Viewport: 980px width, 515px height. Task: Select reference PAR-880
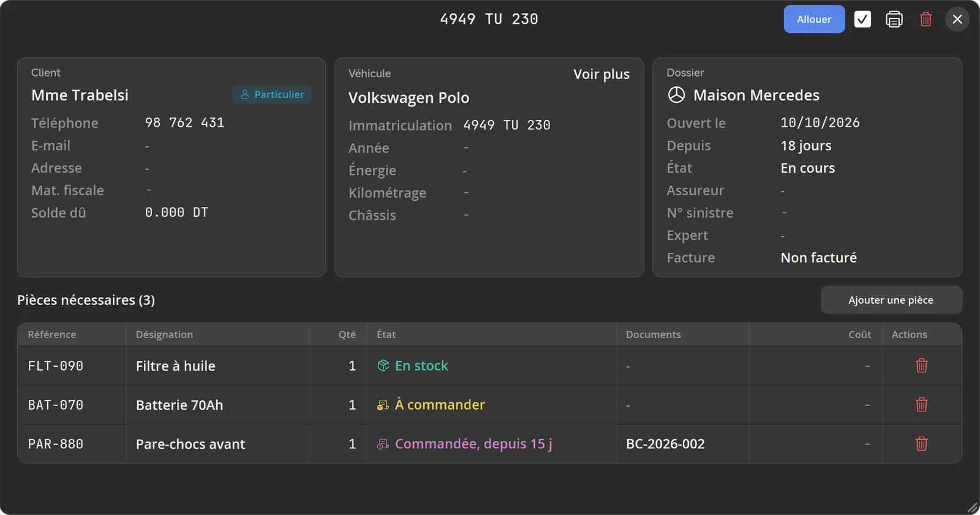coord(56,444)
